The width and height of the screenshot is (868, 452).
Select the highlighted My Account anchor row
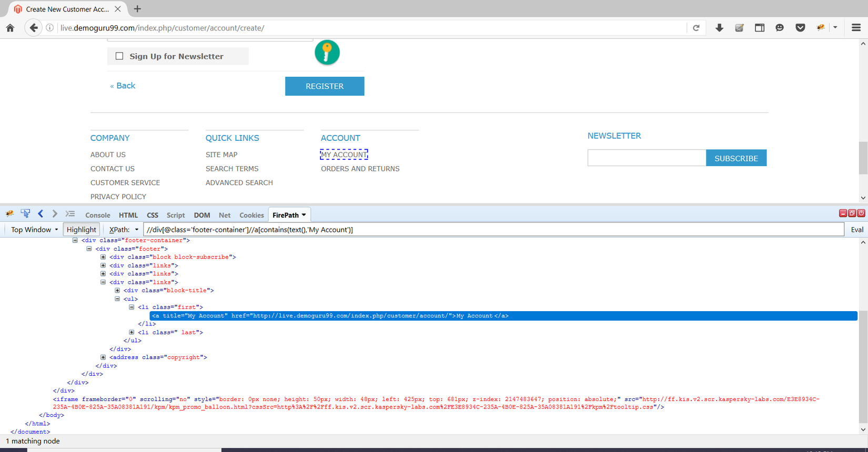(x=503, y=316)
